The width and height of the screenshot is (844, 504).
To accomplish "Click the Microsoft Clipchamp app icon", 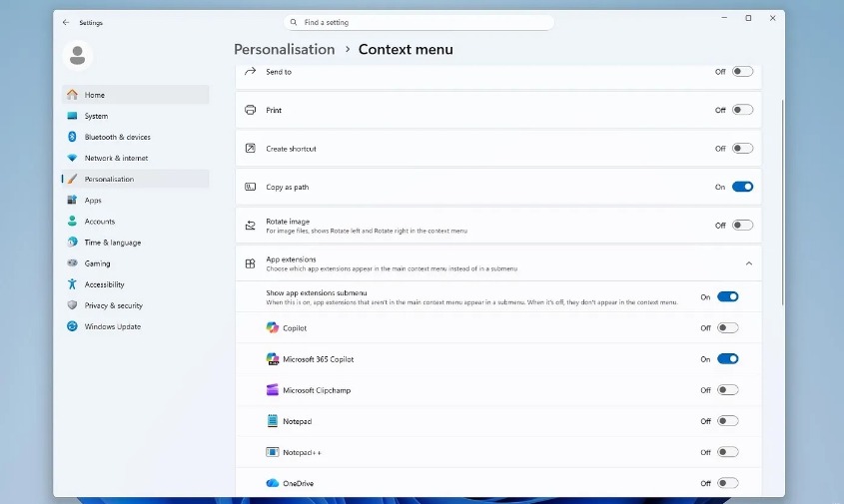I will click(x=273, y=390).
